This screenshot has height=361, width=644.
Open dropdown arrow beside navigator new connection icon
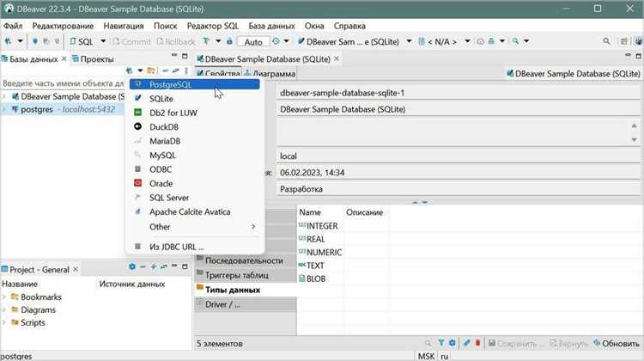click(x=140, y=70)
